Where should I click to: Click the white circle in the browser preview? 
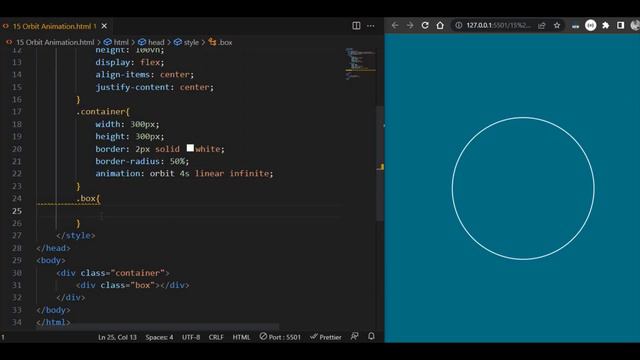523,188
